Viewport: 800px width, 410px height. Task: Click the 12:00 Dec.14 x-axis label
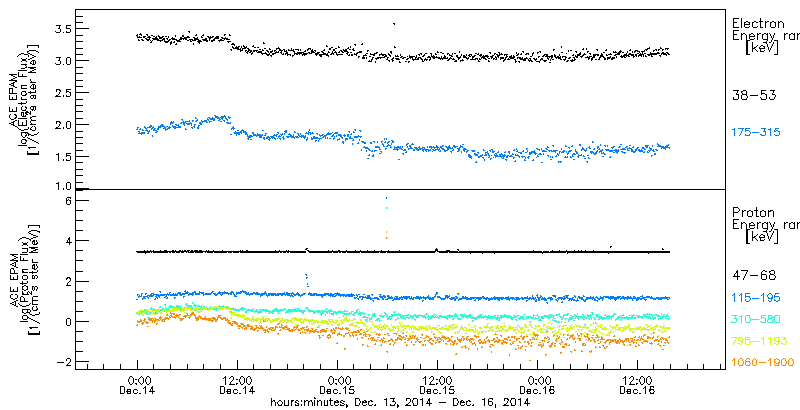(x=238, y=386)
